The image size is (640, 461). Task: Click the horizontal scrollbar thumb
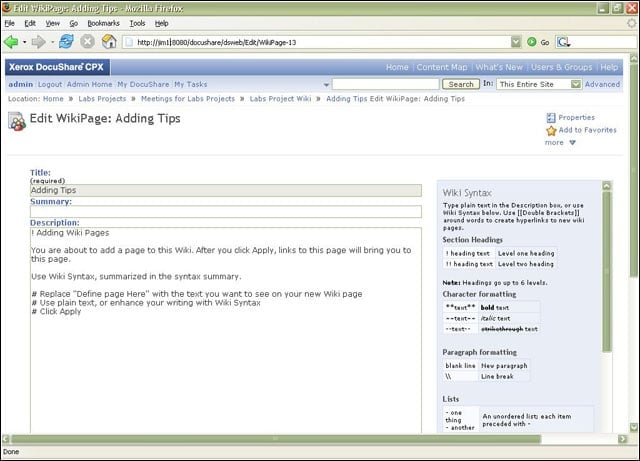click(x=276, y=439)
